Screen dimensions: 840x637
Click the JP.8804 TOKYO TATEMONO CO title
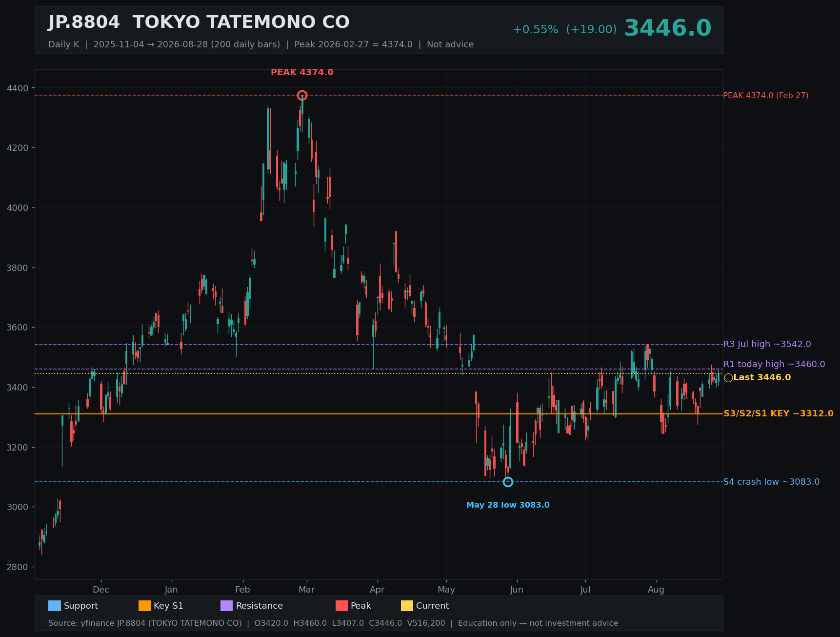click(199, 22)
